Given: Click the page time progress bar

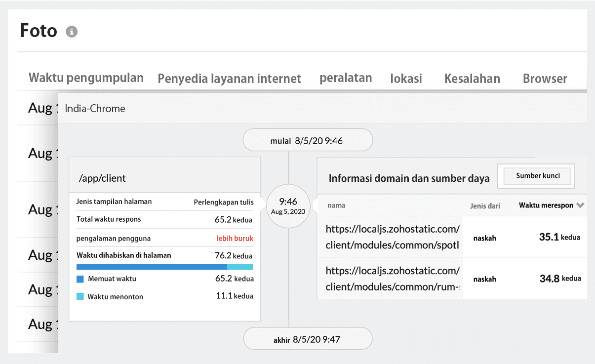Looking at the screenshot, I should 164,267.
